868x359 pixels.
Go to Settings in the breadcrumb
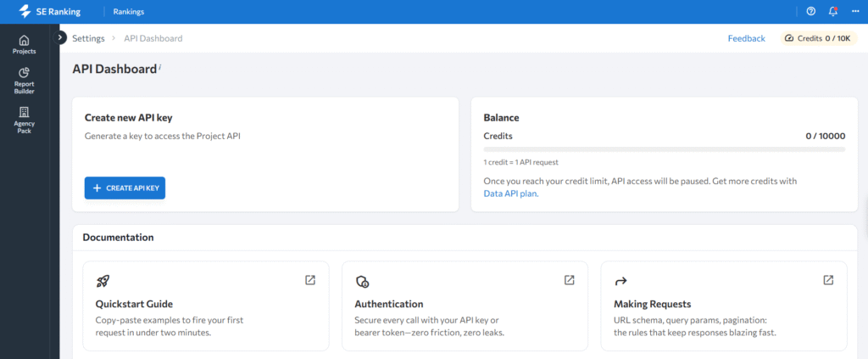[x=88, y=38]
